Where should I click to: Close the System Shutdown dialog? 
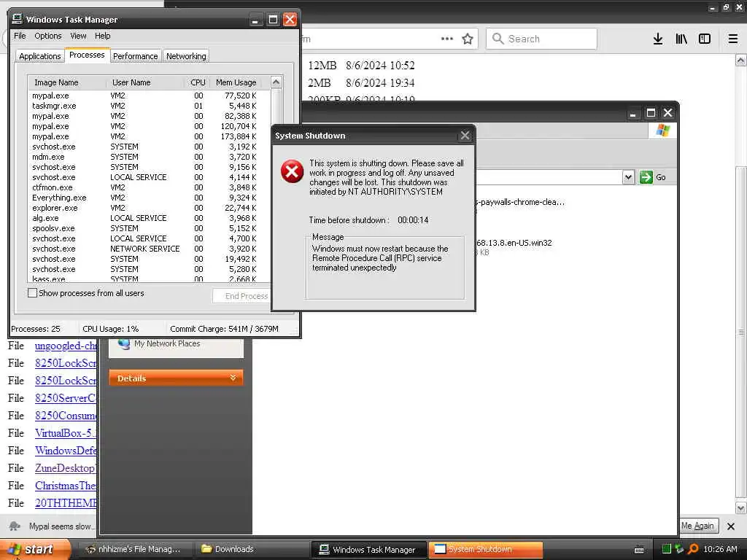[465, 136]
